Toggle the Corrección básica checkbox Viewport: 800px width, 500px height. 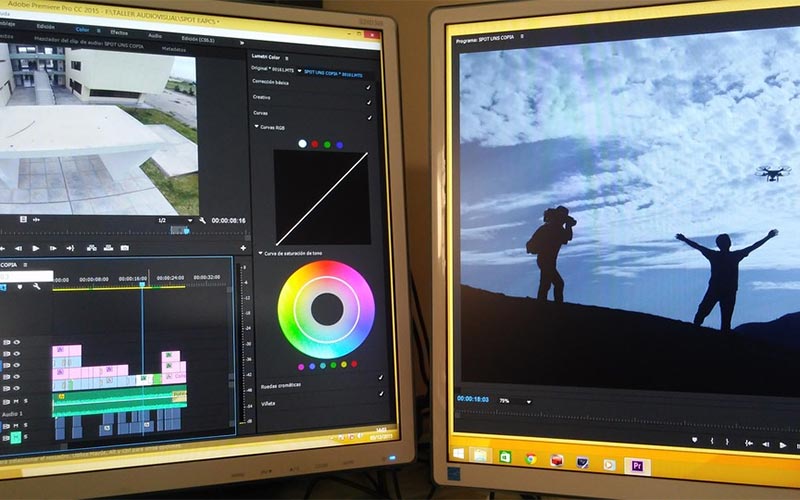(x=368, y=88)
